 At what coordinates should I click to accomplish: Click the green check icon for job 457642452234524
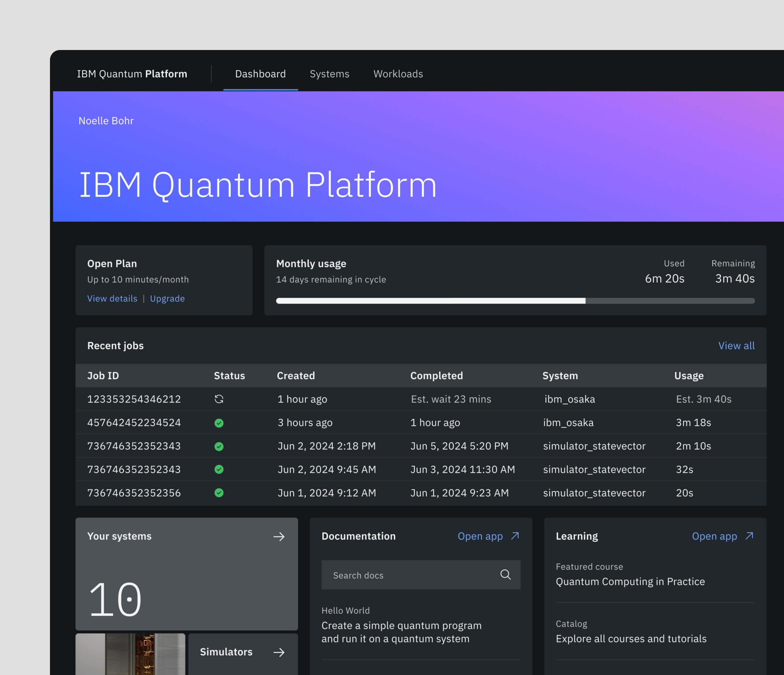coord(219,423)
